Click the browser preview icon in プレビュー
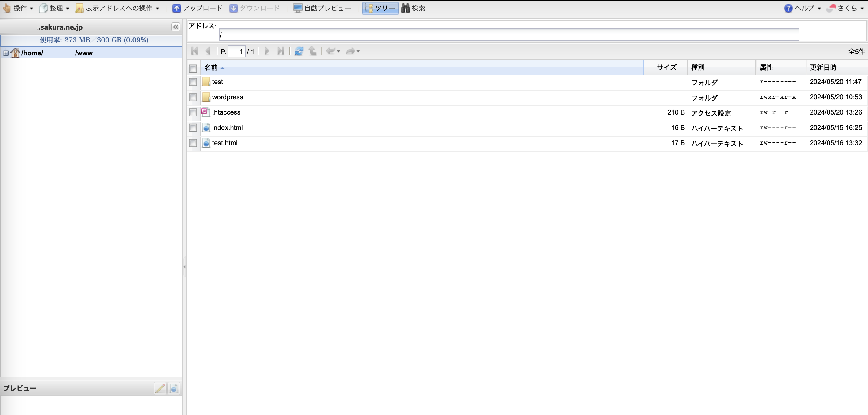This screenshot has width=868, height=415. click(174, 388)
